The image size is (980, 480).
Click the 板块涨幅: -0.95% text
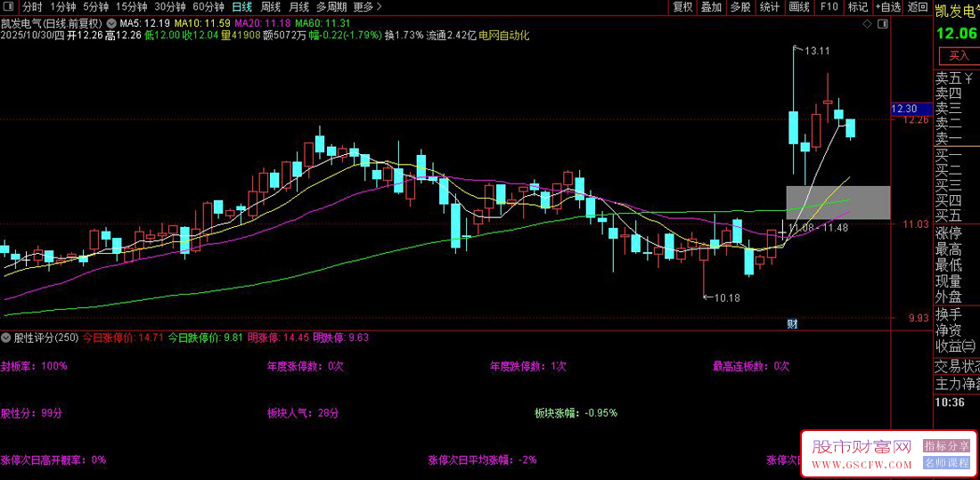576,413
